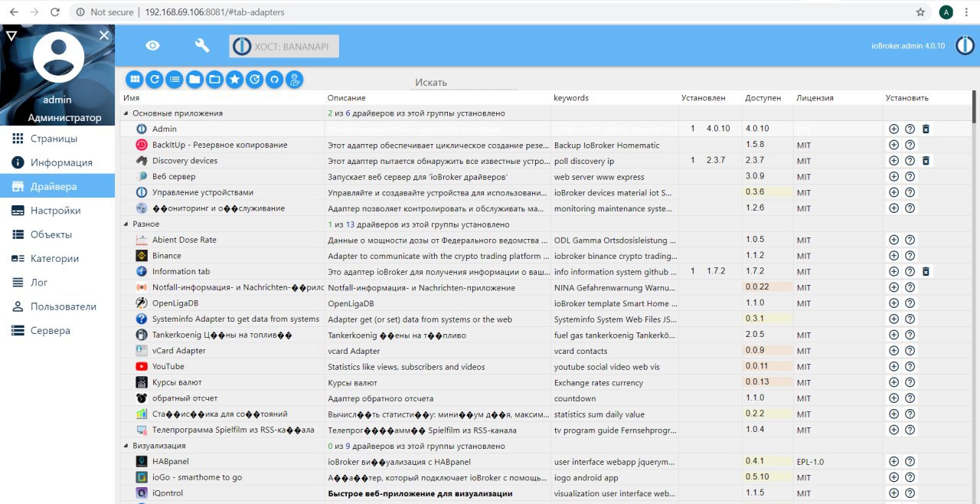This screenshot has height=504, width=980.
Task: Open help for OpenLigaDB adapter
Action: click(910, 303)
